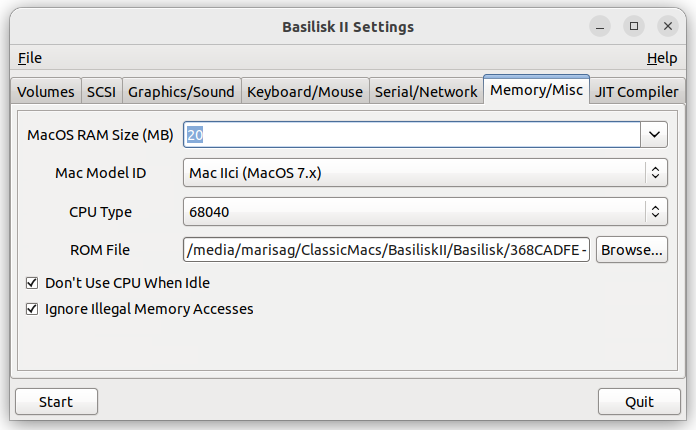Minimize the Basilisk II Settings window
696x430 pixels.
[600, 27]
